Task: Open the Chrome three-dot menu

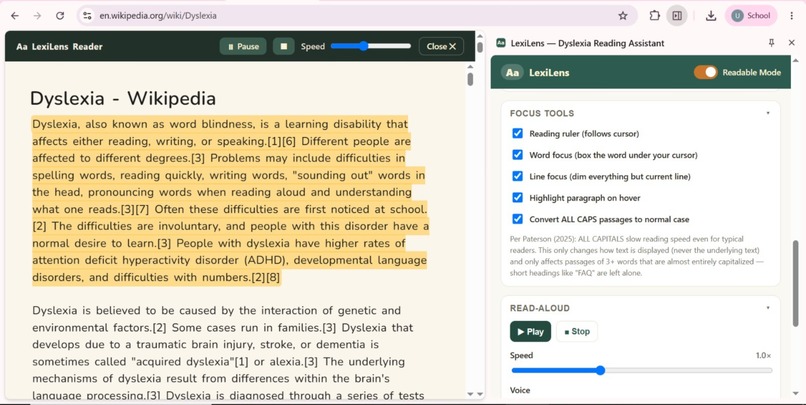Action: point(792,16)
